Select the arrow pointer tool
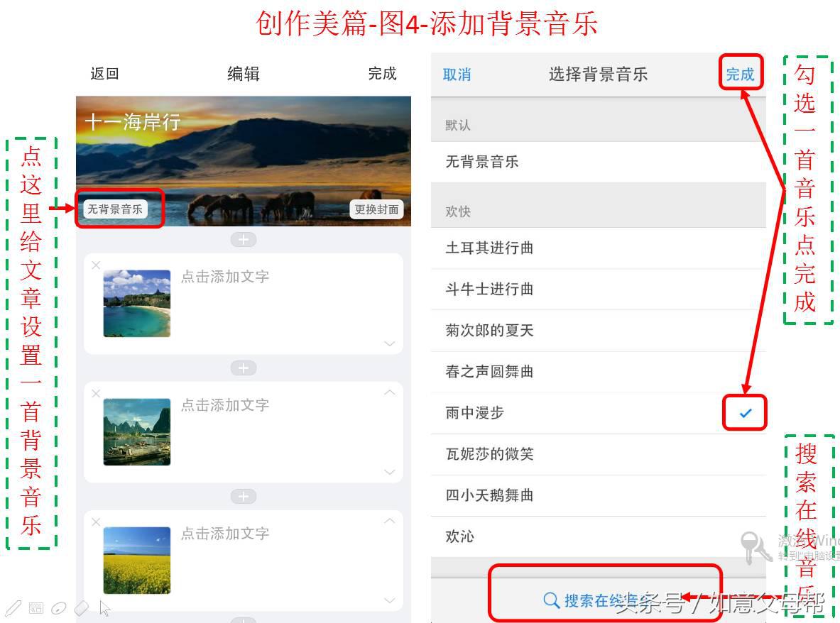This screenshot has height=623, width=840. point(104,607)
